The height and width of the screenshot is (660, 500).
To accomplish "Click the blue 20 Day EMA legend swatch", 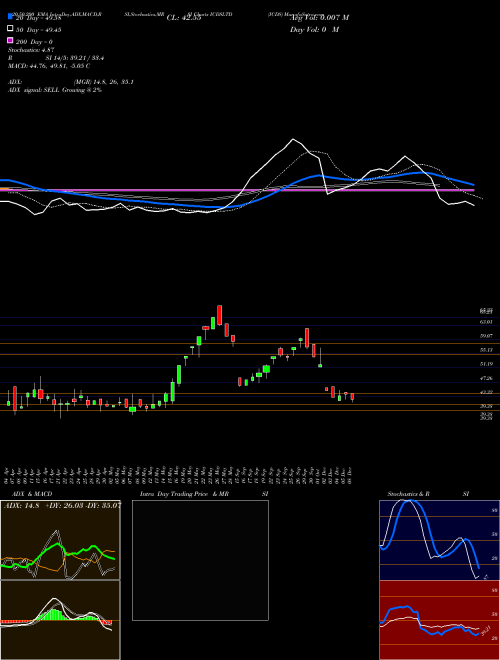I will pyautogui.click(x=10, y=17).
